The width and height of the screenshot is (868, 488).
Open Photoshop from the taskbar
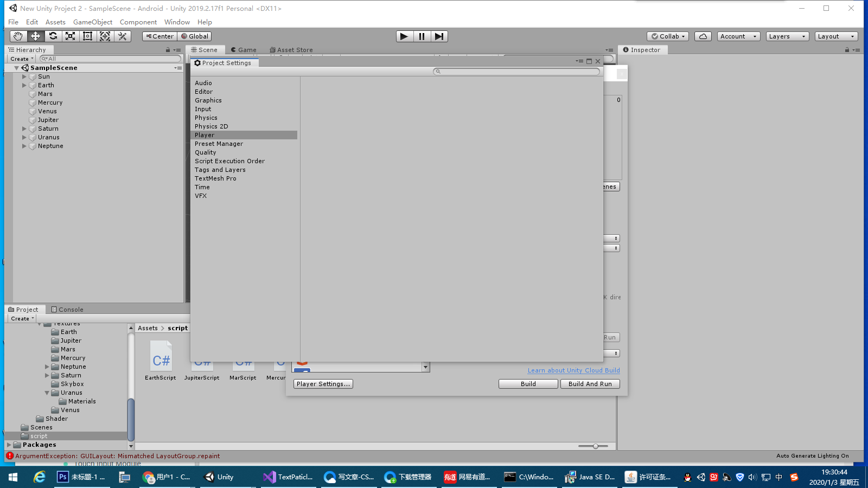pos(81,477)
